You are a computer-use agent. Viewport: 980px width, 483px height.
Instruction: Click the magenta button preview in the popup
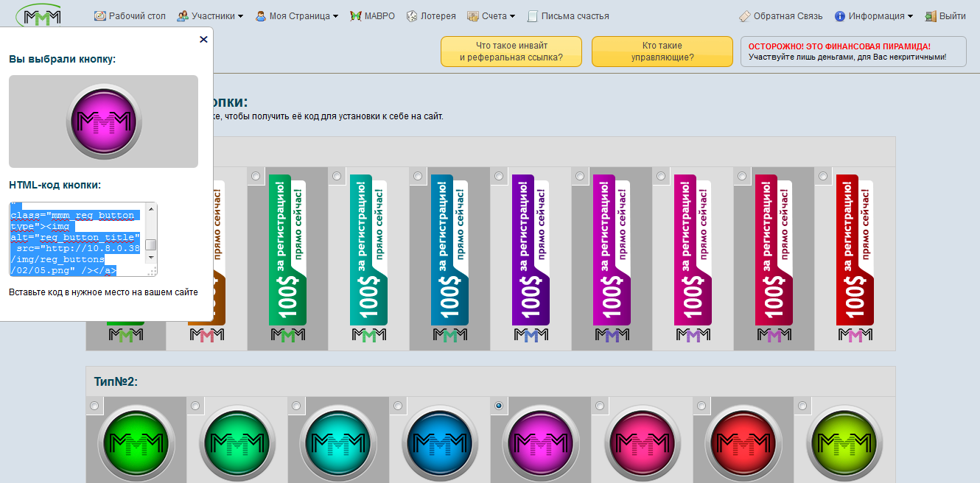[x=103, y=121]
